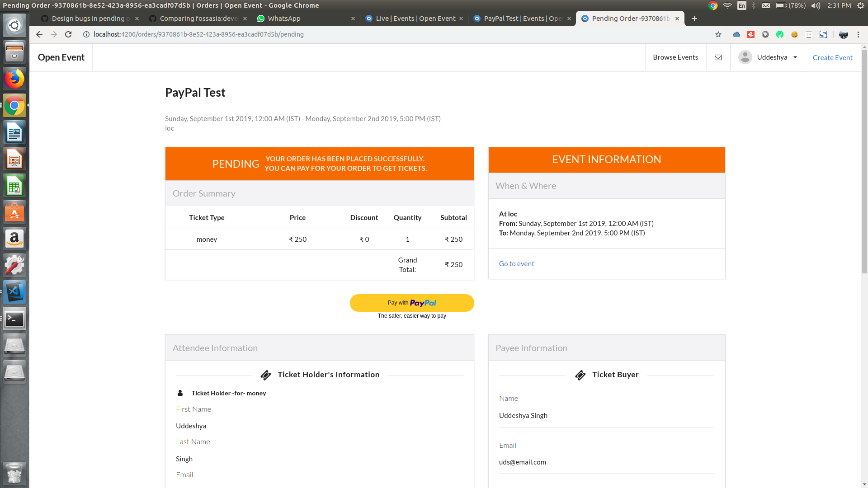The image size is (868, 488).
Task: Launch Visual Studio Code from dock
Action: pyautogui.click(x=14, y=292)
